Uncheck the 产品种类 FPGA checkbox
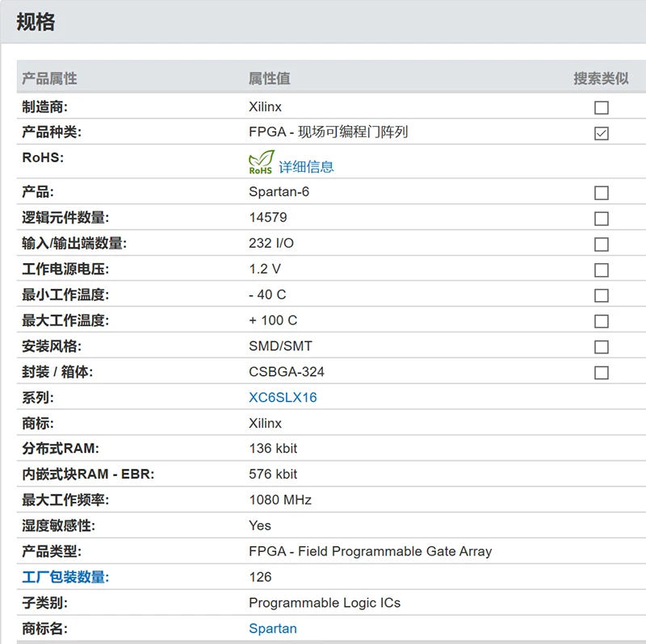Viewport: 646px width, 644px height. pyautogui.click(x=601, y=133)
